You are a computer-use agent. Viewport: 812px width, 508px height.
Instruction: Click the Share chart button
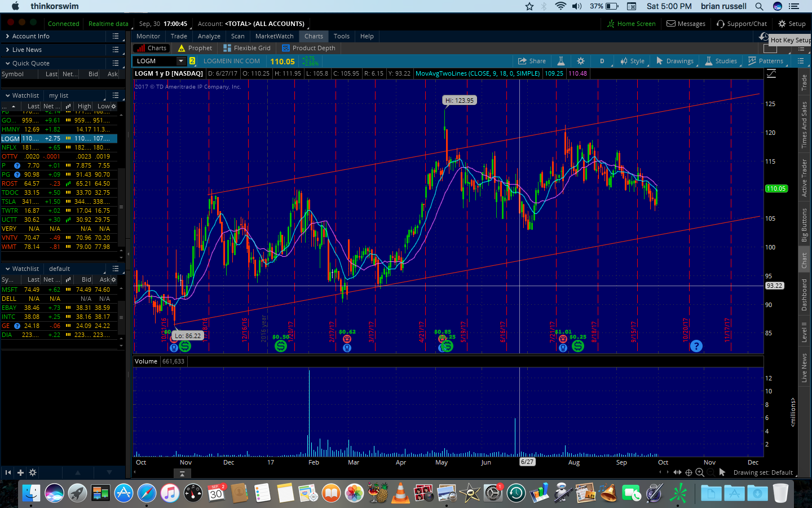[x=532, y=61]
